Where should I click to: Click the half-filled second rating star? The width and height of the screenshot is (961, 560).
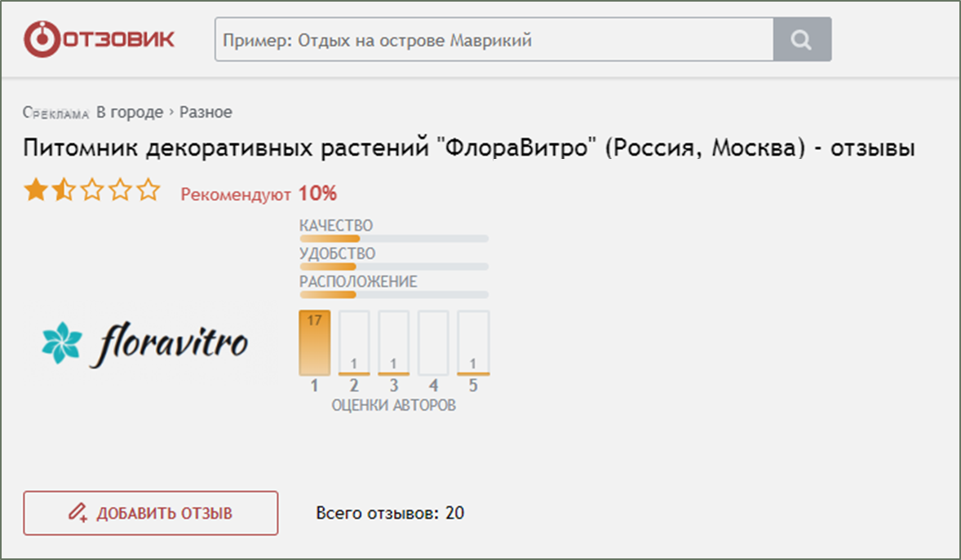pyautogui.click(x=64, y=191)
